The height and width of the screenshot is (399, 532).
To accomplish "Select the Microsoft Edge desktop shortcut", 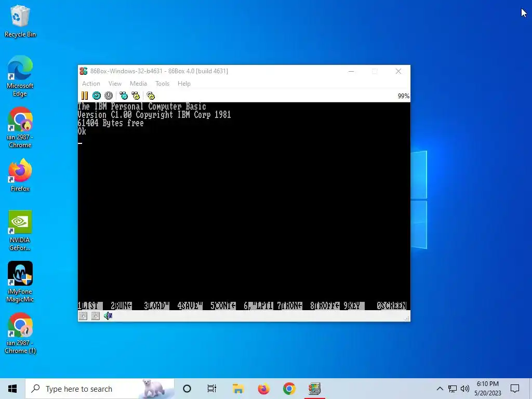I will pos(20,76).
